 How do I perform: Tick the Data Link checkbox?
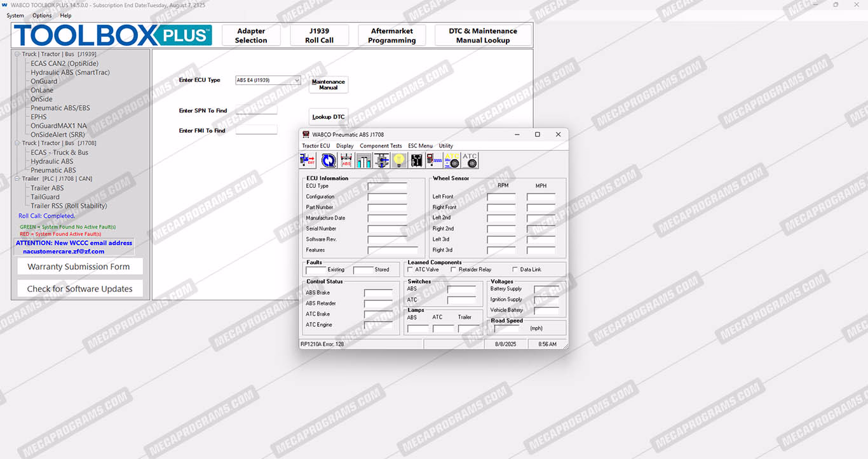click(x=515, y=269)
